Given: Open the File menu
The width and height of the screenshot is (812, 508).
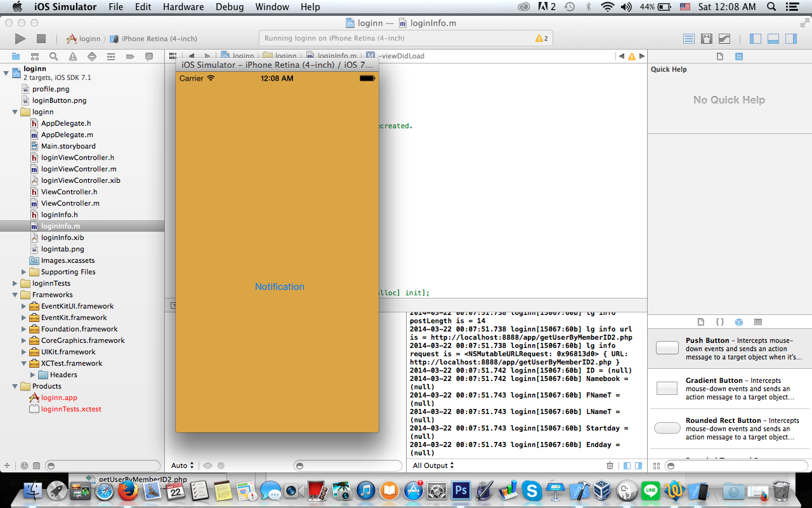Looking at the screenshot, I should (x=116, y=7).
